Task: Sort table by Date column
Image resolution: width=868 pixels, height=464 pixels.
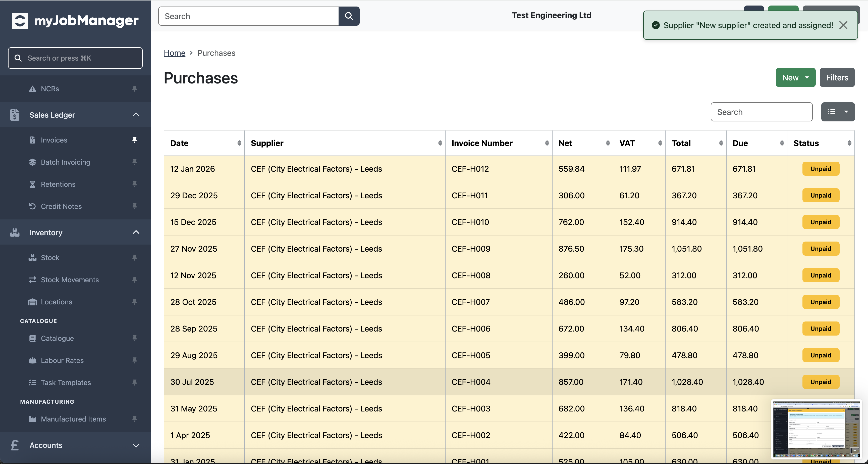Action: (204, 143)
